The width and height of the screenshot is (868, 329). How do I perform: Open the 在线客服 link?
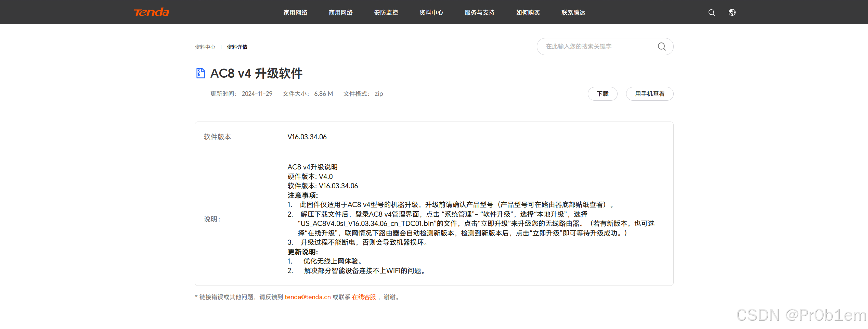[364, 297]
